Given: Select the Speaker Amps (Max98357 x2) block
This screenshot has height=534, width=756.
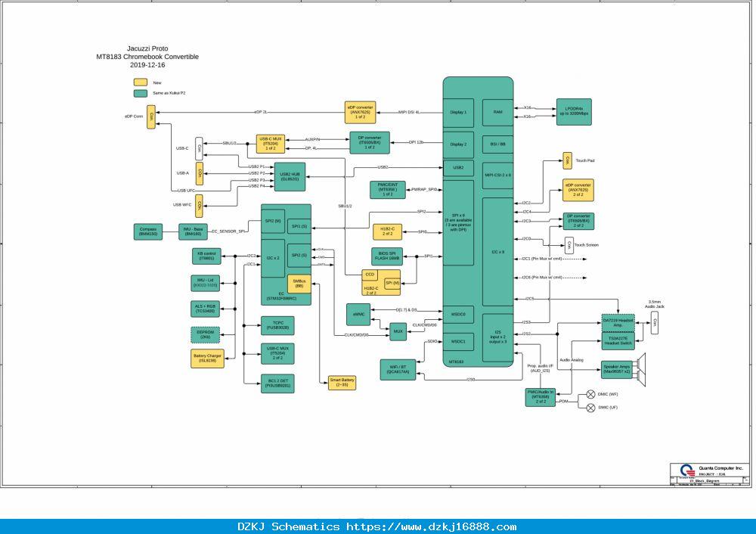Looking at the screenshot, I should tap(617, 370).
